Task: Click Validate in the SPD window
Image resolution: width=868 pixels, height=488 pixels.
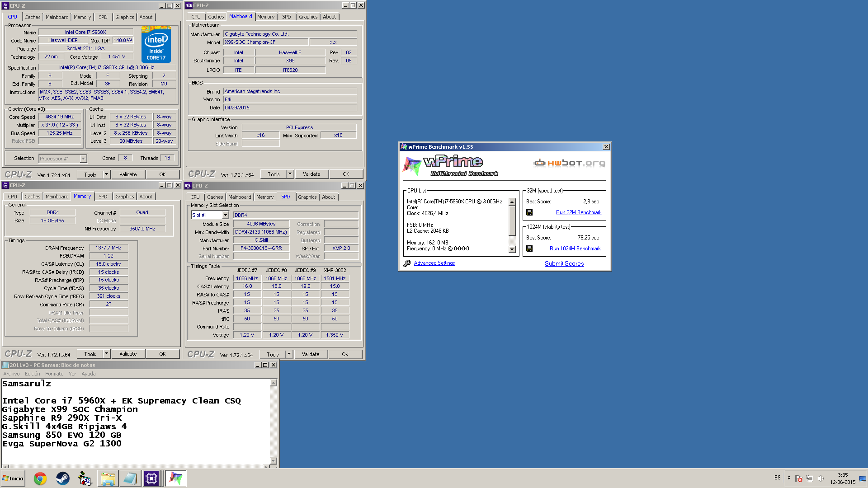Action: click(x=311, y=354)
